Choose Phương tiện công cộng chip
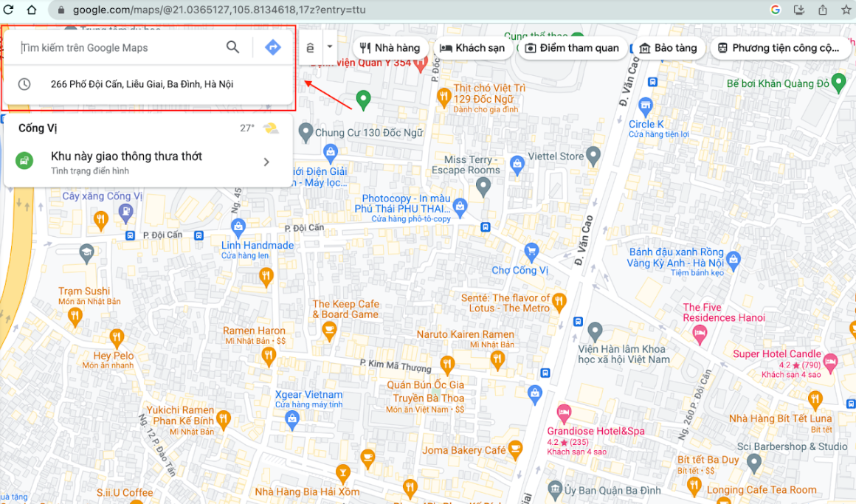The image size is (856, 504). [x=778, y=48]
